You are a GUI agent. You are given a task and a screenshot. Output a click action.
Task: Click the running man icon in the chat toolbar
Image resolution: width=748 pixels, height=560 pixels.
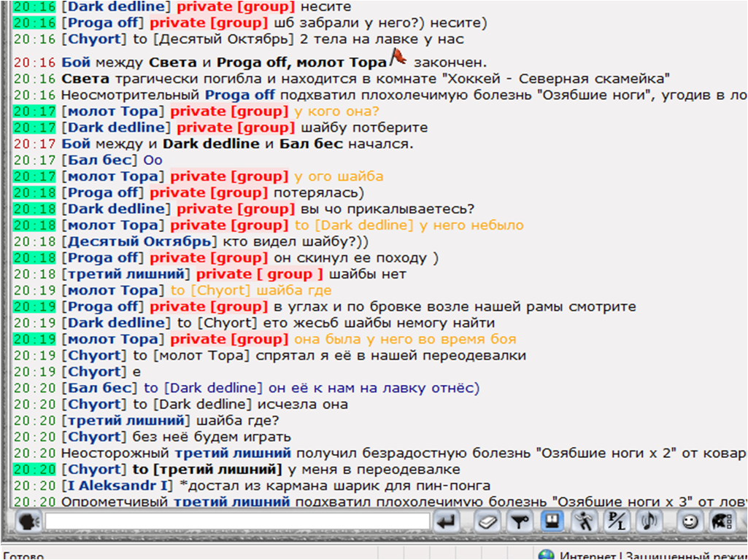(x=585, y=522)
